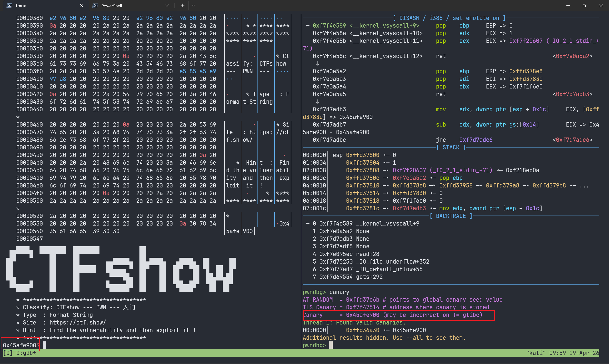
Task: Minimize the terminal window
Action: (568, 5)
